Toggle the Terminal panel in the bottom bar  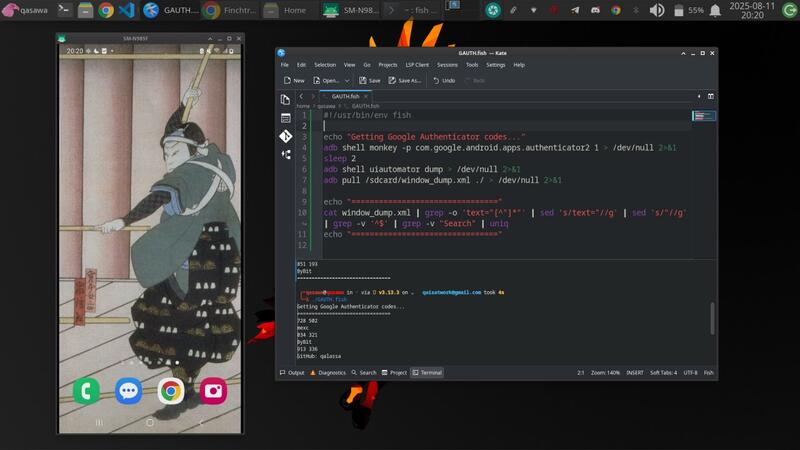[x=426, y=372]
